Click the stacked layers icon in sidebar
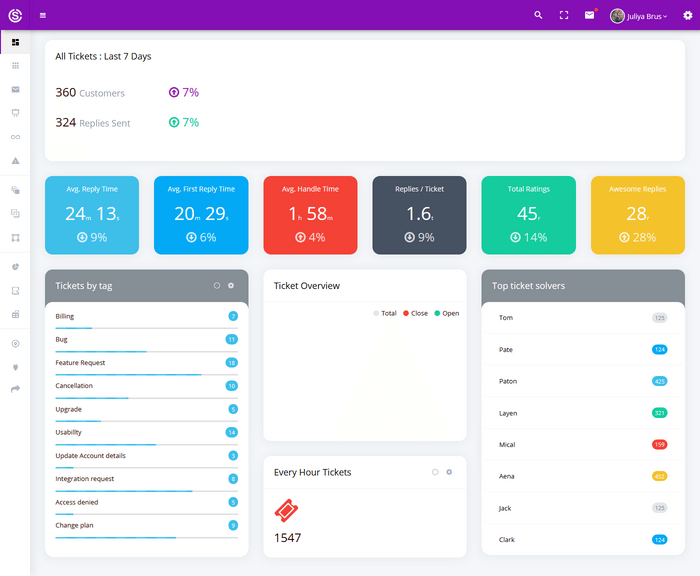 (x=16, y=190)
